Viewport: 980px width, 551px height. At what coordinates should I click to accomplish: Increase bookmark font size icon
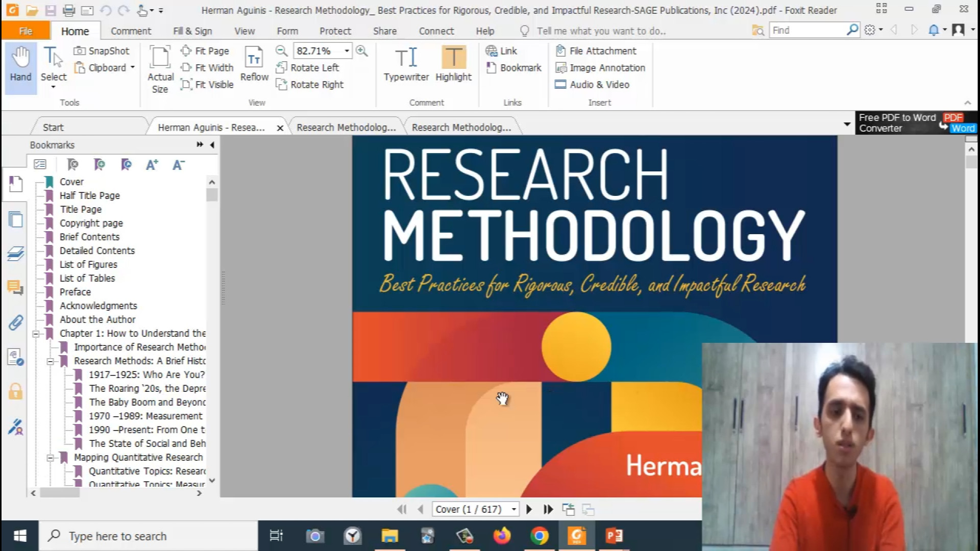(x=152, y=164)
